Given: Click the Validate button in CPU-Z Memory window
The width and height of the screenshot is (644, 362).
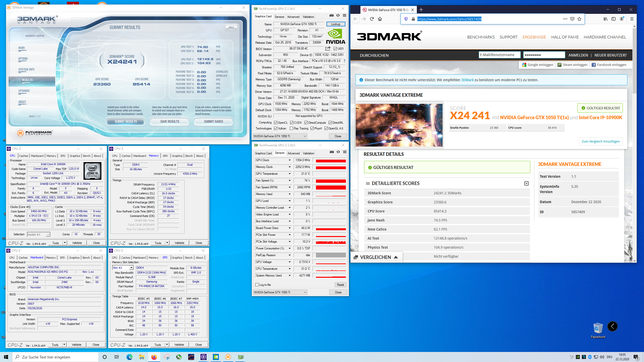Looking at the screenshot, I should click(179, 243).
